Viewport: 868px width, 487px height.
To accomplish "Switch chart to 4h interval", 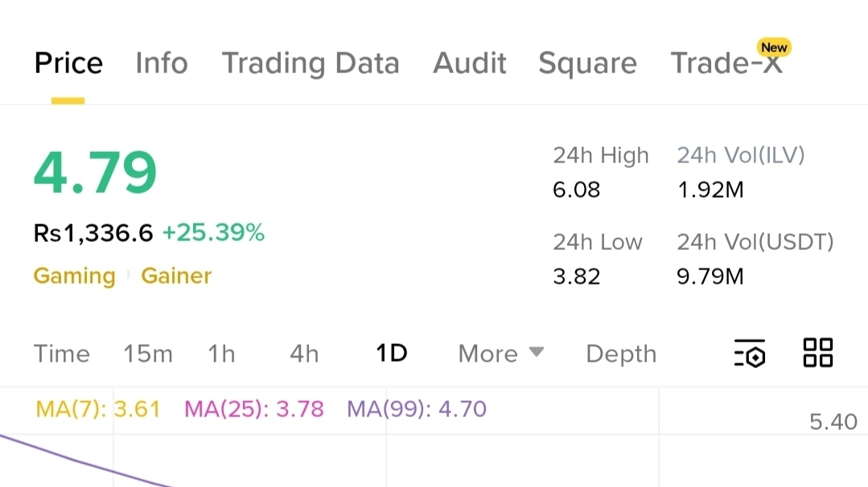I will click(304, 354).
